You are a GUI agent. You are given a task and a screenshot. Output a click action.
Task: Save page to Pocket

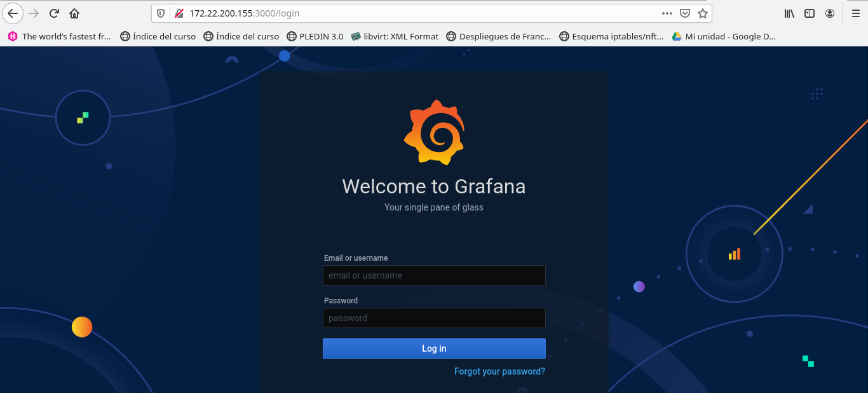[685, 13]
